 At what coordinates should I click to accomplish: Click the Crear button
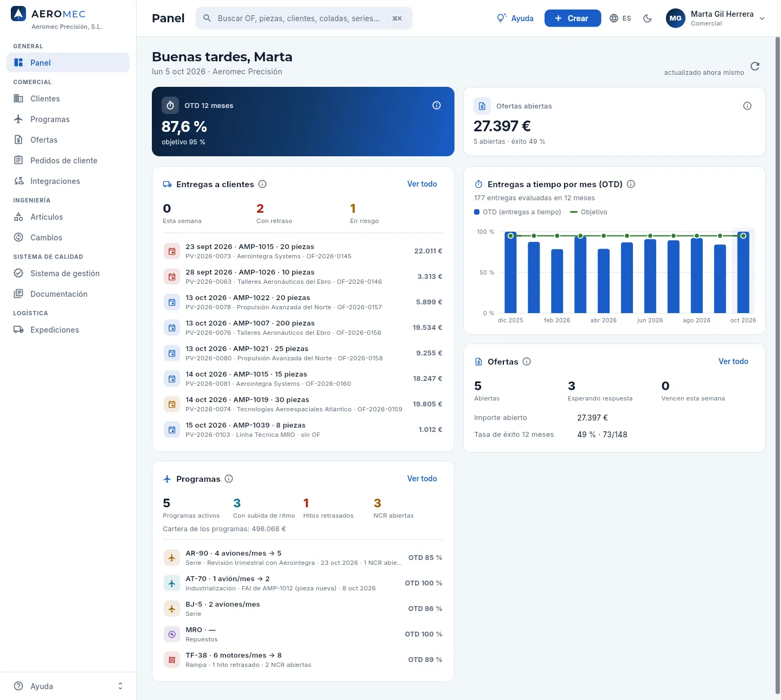(573, 18)
